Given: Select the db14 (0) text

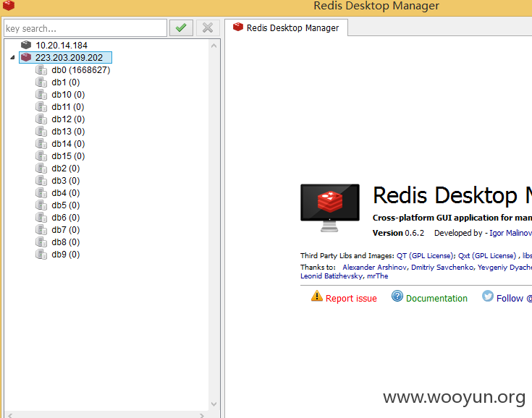Looking at the screenshot, I should click(68, 144).
